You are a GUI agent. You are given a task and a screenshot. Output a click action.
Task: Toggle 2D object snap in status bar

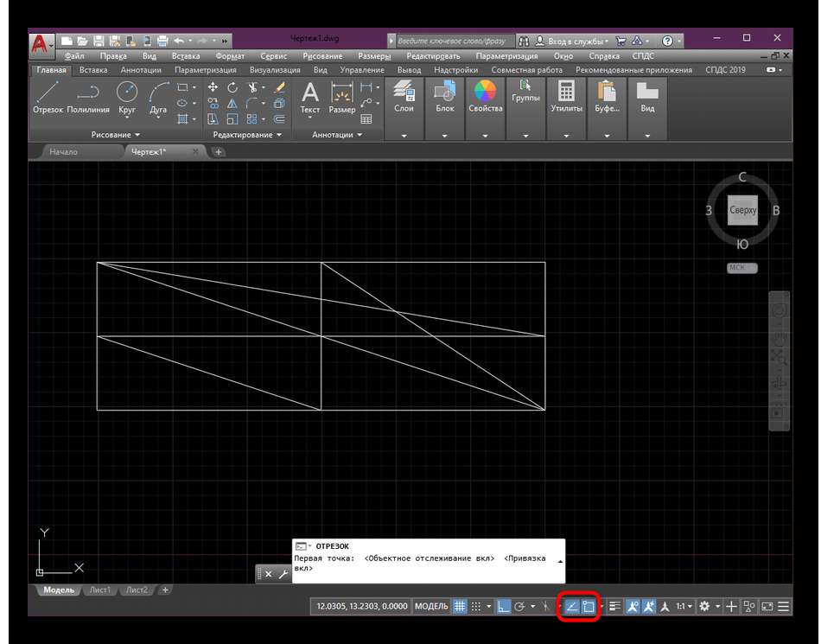click(x=588, y=607)
